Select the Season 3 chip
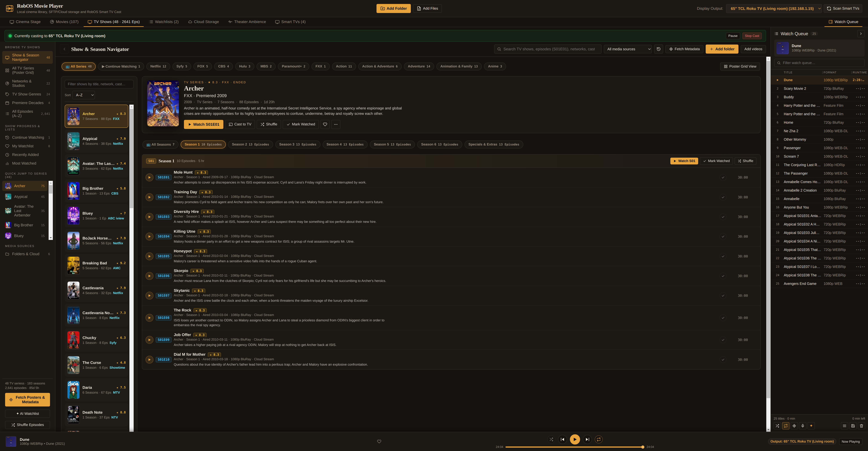The image size is (868, 451). (298, 144)
